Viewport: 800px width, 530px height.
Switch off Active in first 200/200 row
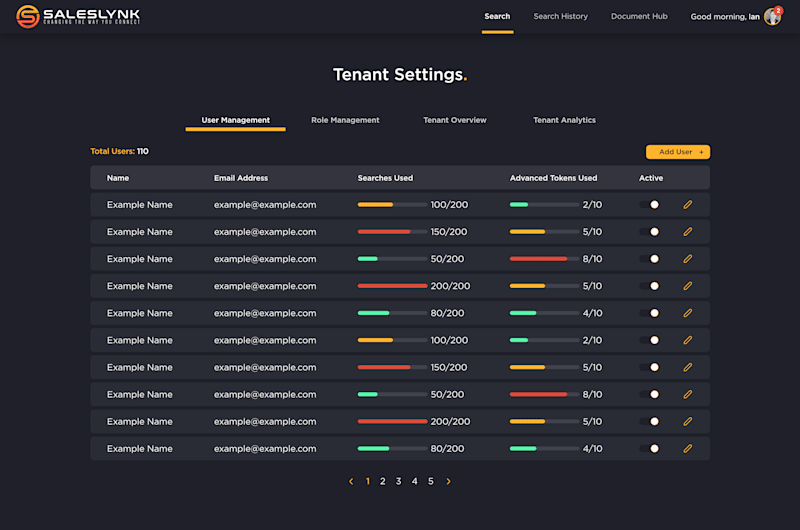click(649, 286)
